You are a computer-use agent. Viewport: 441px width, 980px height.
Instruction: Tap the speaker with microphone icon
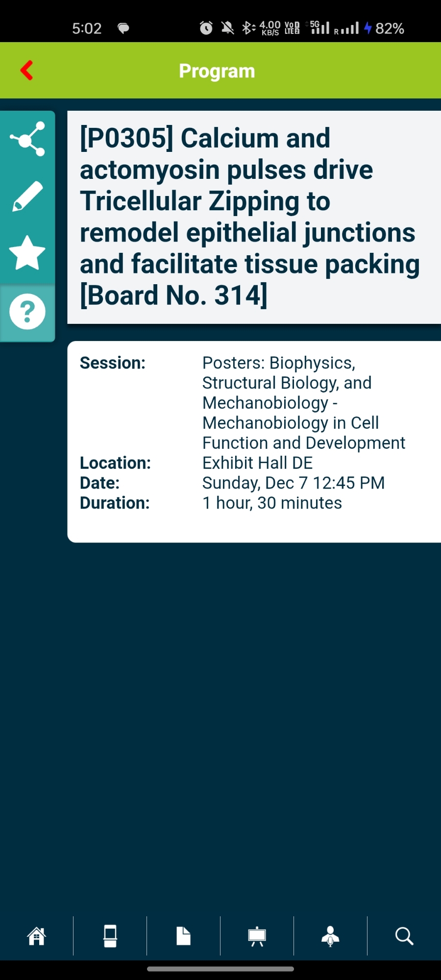(330, 936)
